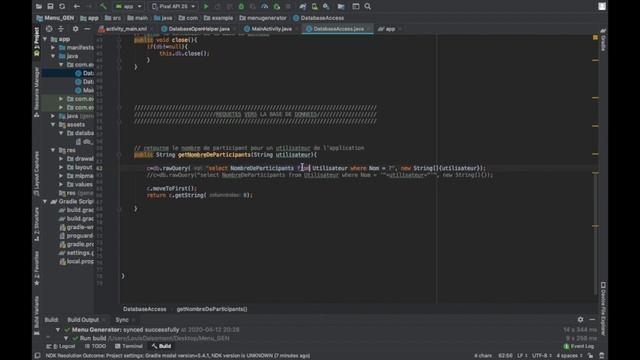Toggle the Project tool window stripe button

(x=37, y=42)
